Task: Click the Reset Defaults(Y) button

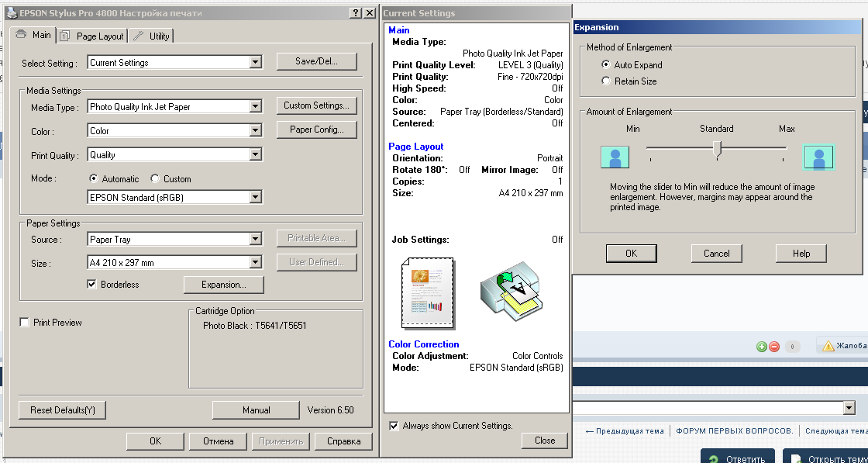Action: click(x=63, y=410)
